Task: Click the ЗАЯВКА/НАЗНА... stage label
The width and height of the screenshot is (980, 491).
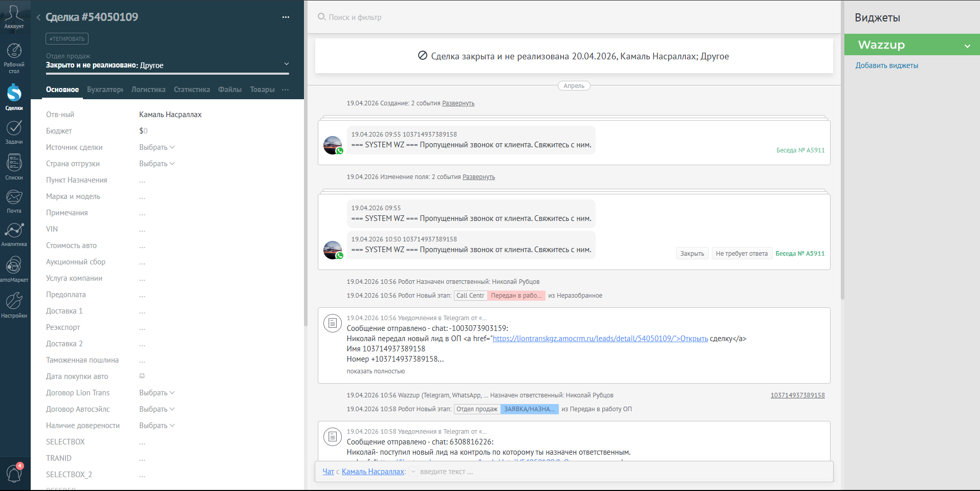Action: (529, 409)
